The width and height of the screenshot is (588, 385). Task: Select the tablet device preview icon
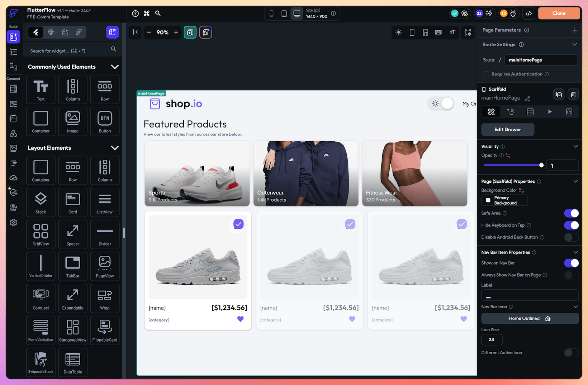(284, 14)
